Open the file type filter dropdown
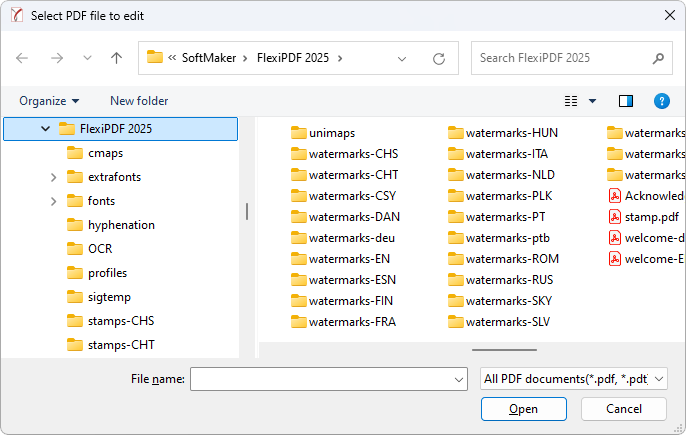Image resolution: width=686 pixels, height=435 pixels. (573, 379)
